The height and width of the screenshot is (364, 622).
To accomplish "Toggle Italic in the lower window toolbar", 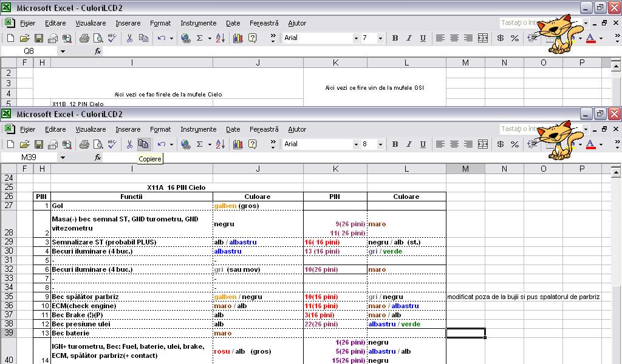I will (409, 144).
